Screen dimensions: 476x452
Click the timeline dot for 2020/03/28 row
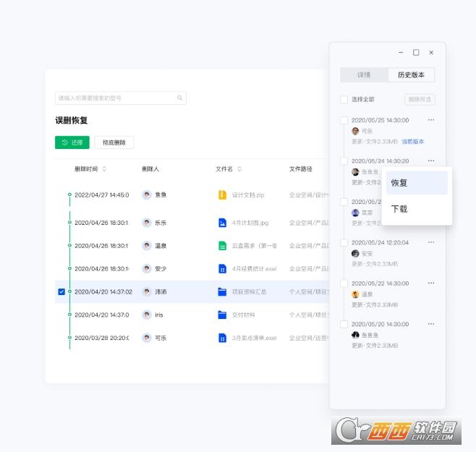(x=69, y=338)
